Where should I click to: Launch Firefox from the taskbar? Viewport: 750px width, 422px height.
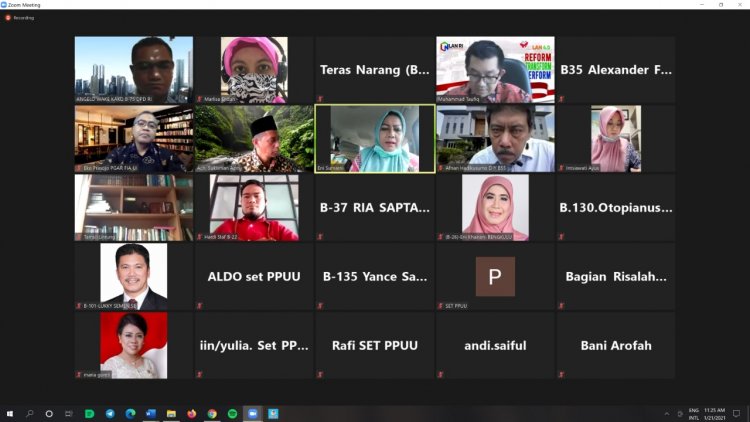191,413
